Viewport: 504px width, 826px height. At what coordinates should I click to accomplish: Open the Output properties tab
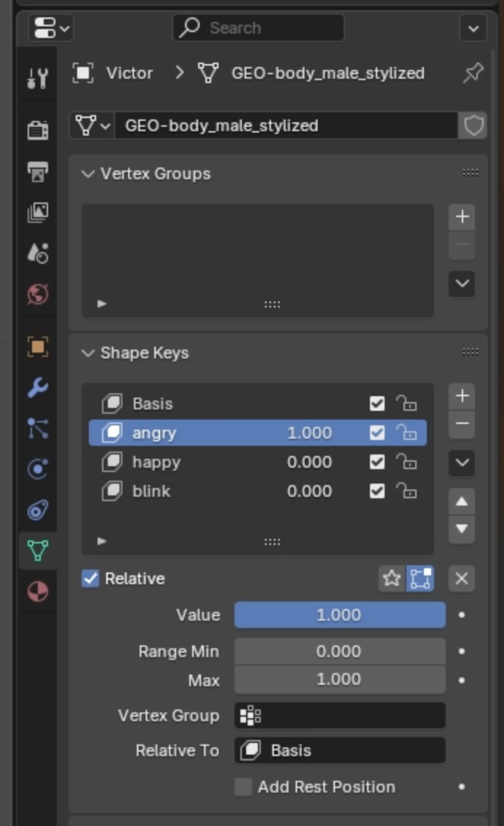point(38,171)
